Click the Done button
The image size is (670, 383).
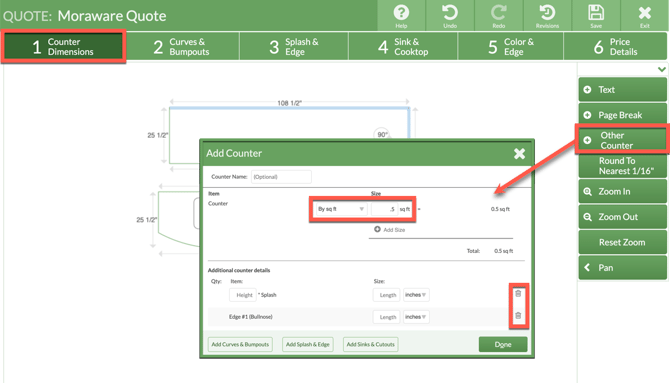coord(503,345)
